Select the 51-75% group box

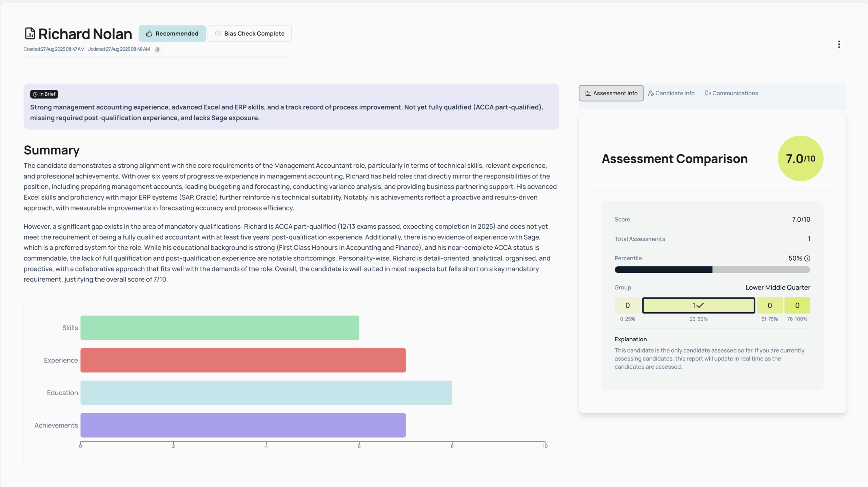(769, 305)
